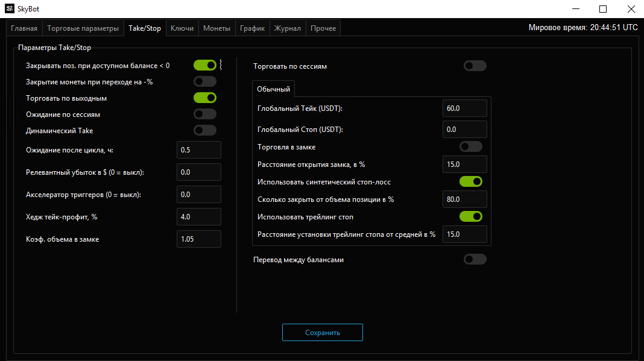644x361 pixels.
Task: Click the Глобальный Тейк (USDT) input
Action: pos(465,108)
